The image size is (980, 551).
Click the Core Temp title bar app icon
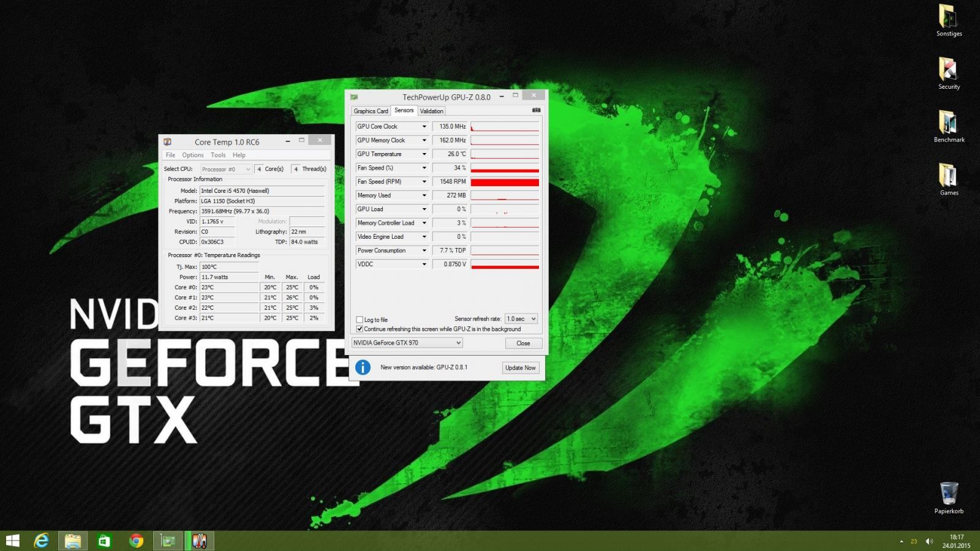point(167,141)
